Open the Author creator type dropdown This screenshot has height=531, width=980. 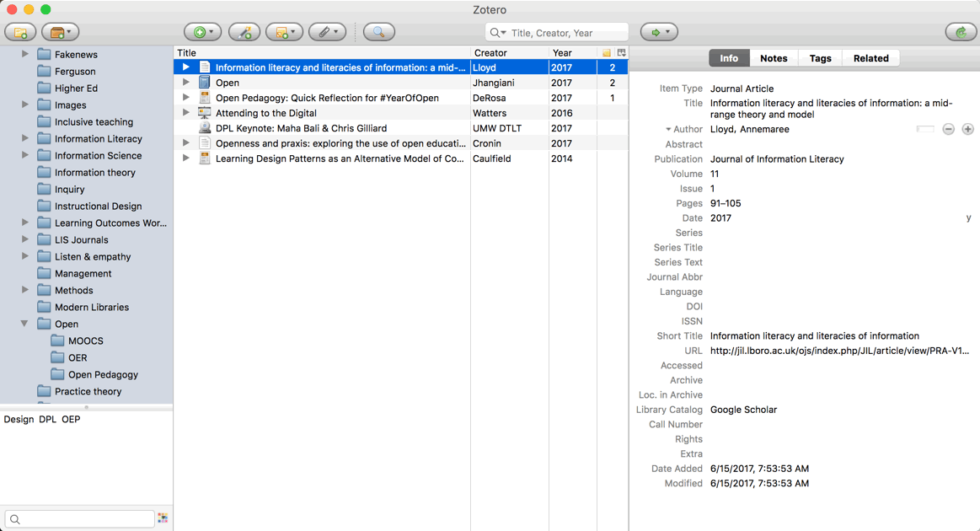point(684,130)
